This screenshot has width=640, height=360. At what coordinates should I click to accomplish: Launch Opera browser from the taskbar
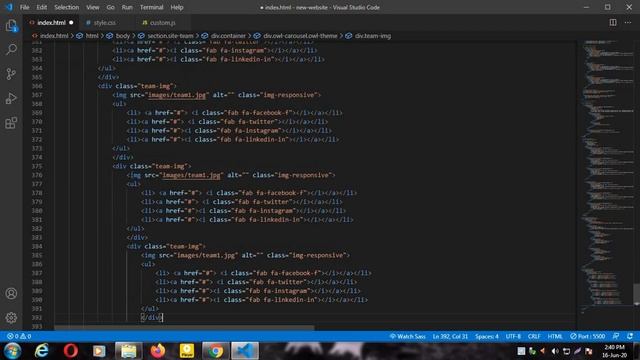tap(71, 351)
